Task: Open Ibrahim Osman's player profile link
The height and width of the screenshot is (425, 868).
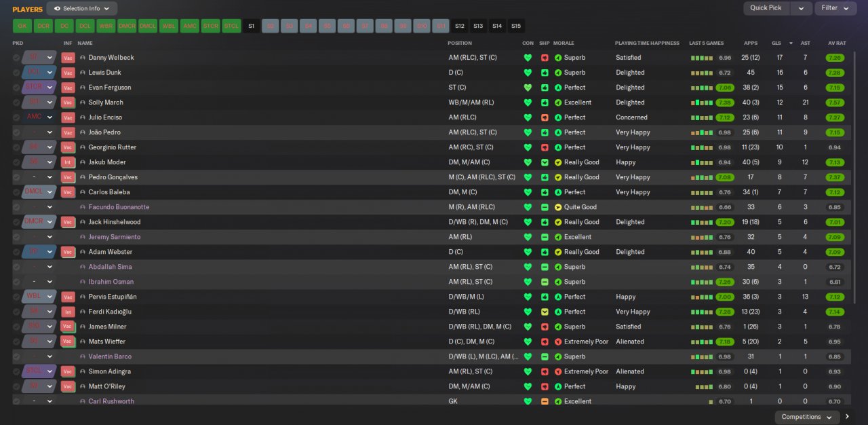Action: point(111,282)
